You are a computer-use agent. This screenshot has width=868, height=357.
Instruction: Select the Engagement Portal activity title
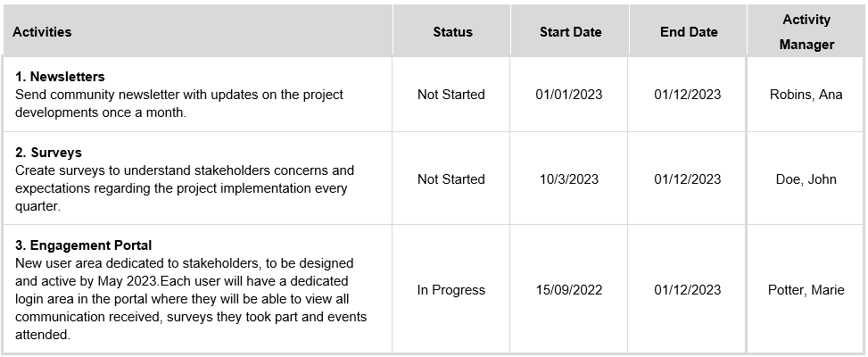pos(83,245)
